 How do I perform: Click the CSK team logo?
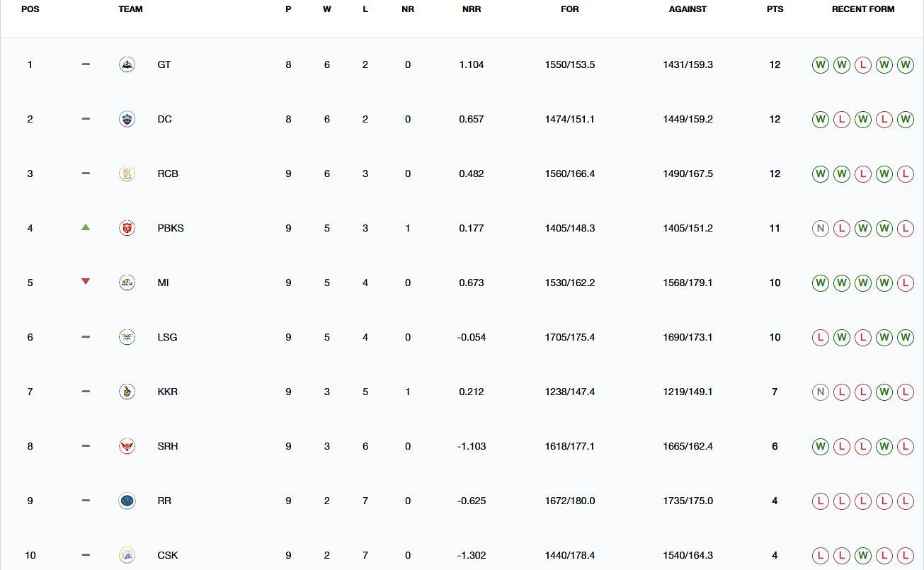pyautogui.click(x=127, y=555)
